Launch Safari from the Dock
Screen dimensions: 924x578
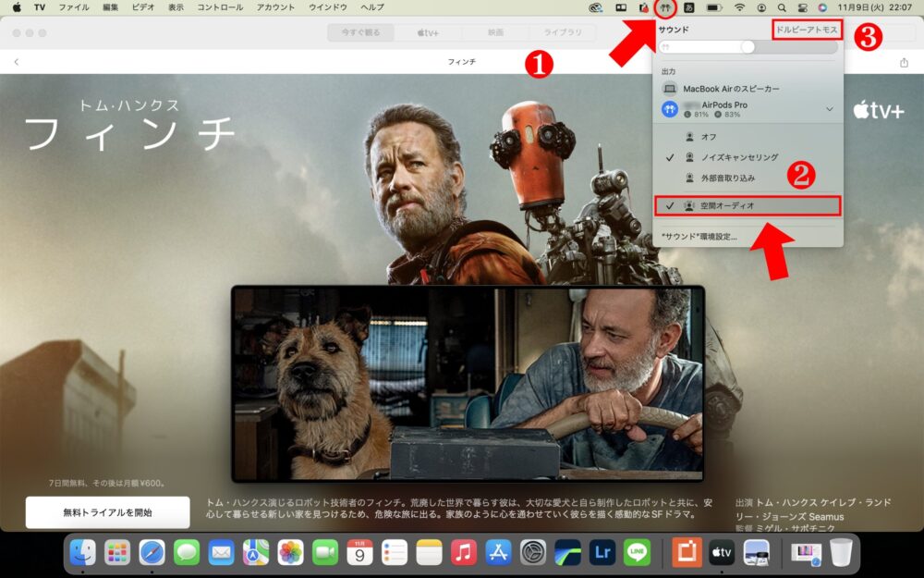[x=152, y=553]
